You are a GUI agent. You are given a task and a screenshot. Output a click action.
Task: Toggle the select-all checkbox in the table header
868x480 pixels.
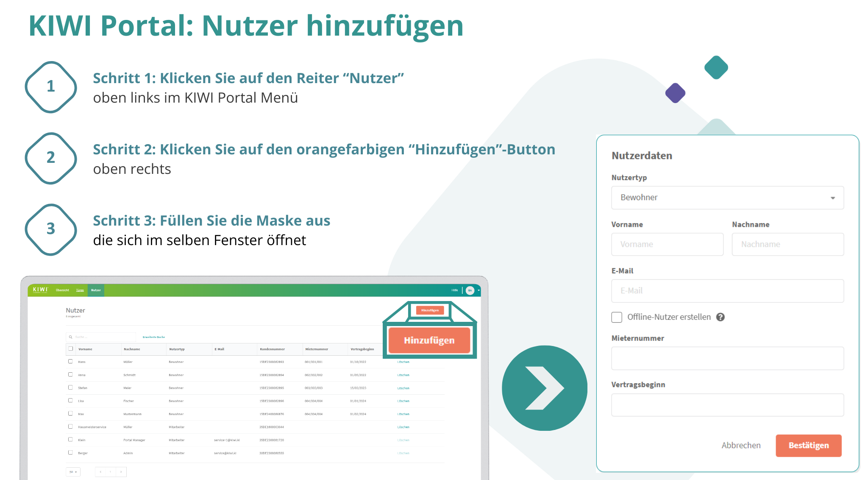click(x=70, y=348)
